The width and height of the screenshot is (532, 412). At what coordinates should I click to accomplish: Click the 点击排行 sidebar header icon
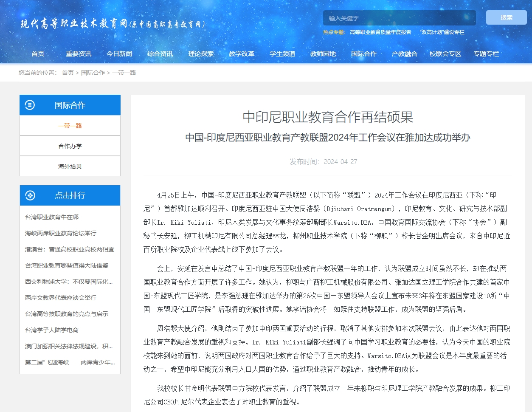coord(30,195)
